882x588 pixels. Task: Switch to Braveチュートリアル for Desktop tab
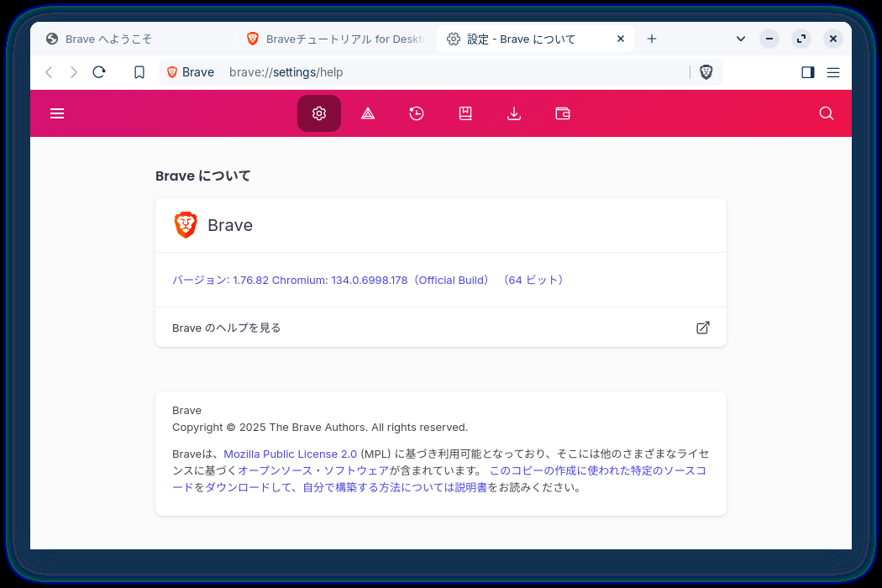click(336, 39)
